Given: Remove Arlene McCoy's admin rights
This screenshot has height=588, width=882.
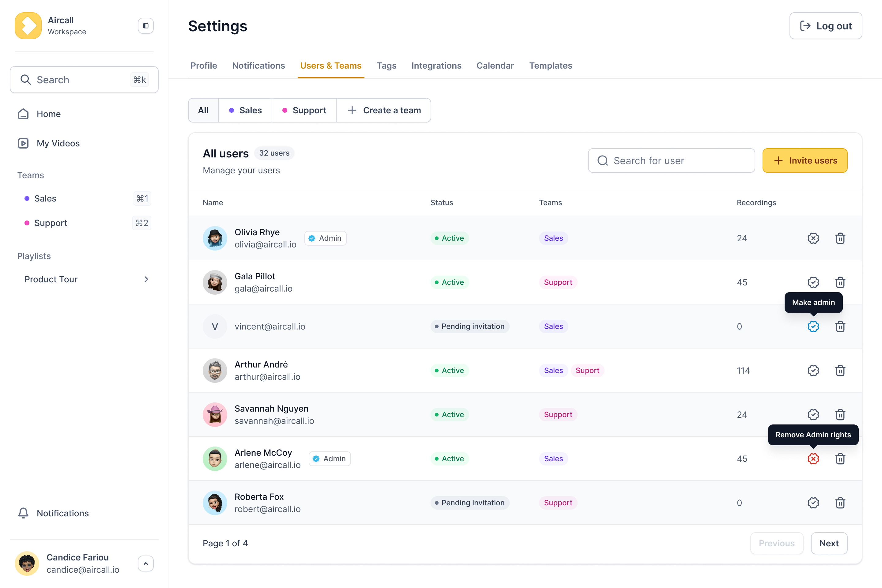Looking at the screenshot, I should pyautogui.click(x=813, y=459).
